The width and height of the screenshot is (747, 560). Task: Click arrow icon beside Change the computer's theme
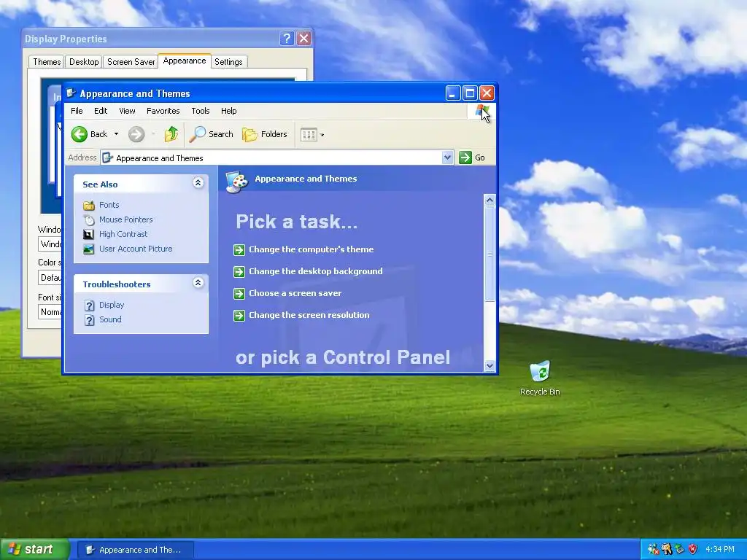[x=239, y=249]
